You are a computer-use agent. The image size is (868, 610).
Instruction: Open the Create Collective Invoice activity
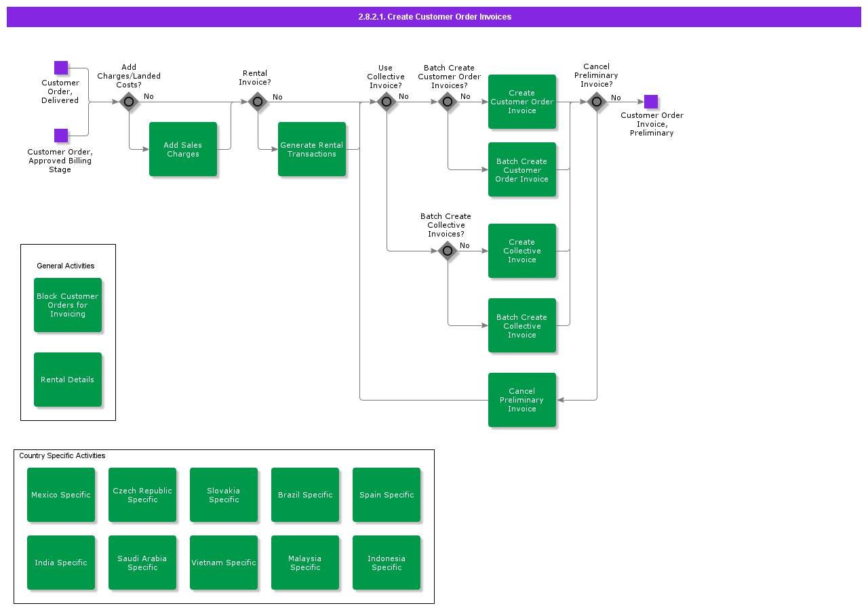[521, 251]
